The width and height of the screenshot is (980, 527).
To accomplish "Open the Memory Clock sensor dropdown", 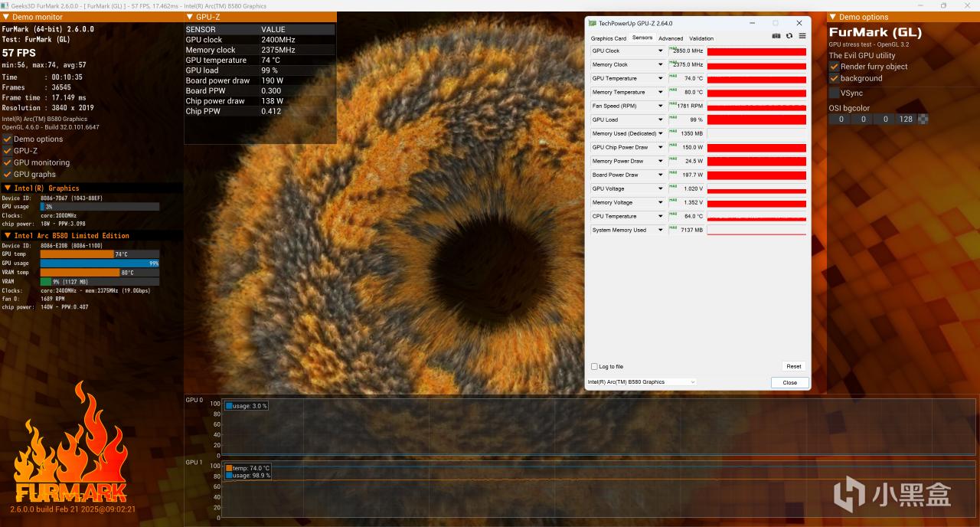I will point(661,64).
